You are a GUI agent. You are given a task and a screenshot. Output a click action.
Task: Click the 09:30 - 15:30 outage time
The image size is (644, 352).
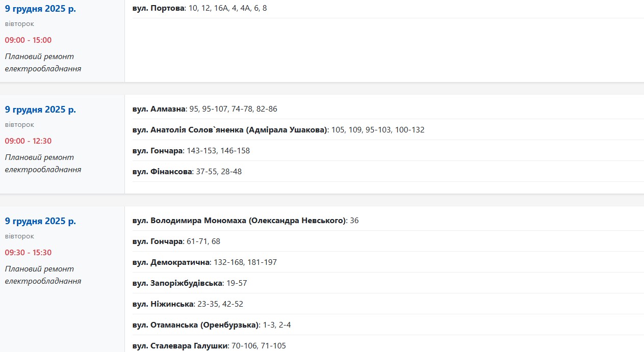coord(28,253)
